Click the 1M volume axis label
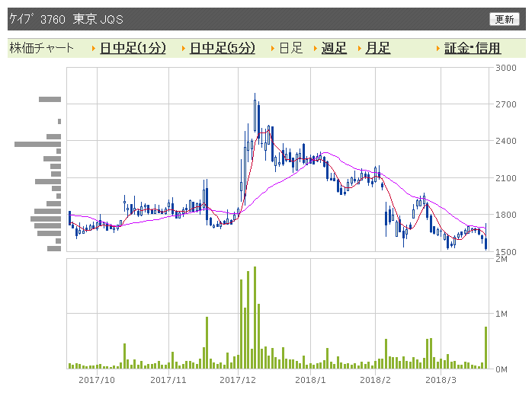This screenshot has width=532, height=399. coord(501,314)
